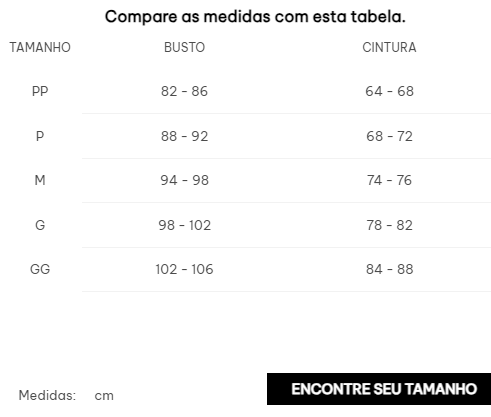This screenshot has width=491, height=417.
Task: Click bust value 98 - 102
Action: tap(184, 225)
